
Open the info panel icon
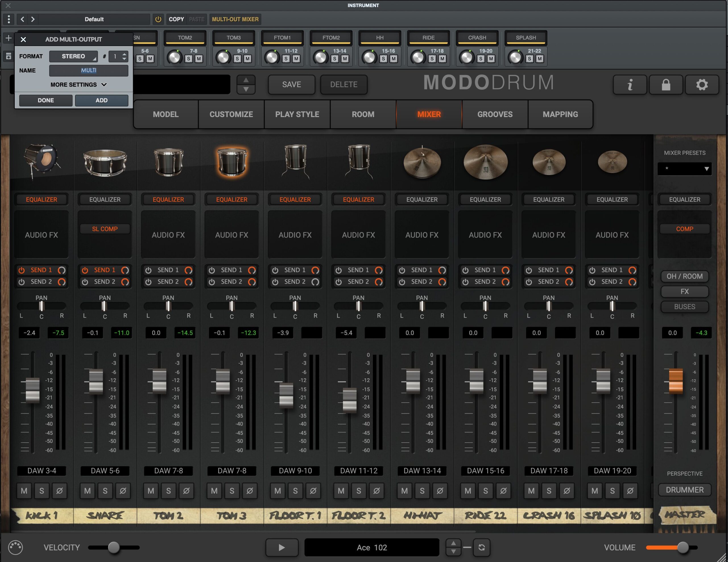pyautogui.click(x=630, y=85)
